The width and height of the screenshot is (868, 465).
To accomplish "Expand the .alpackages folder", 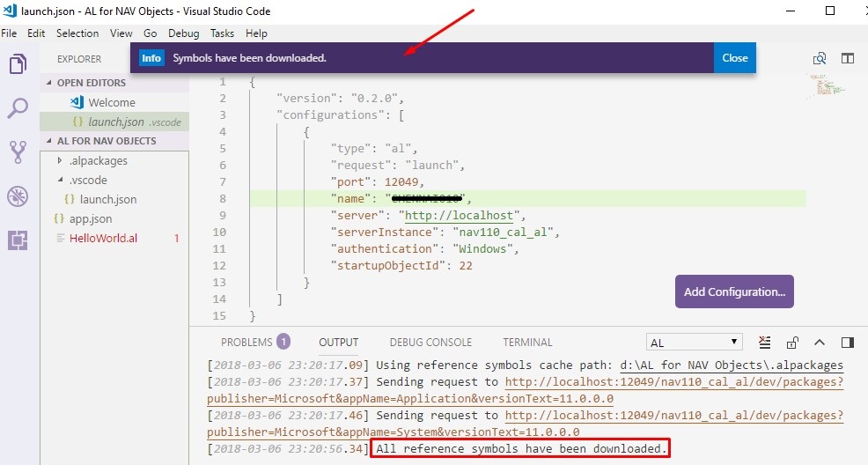I will click(60, 160).
